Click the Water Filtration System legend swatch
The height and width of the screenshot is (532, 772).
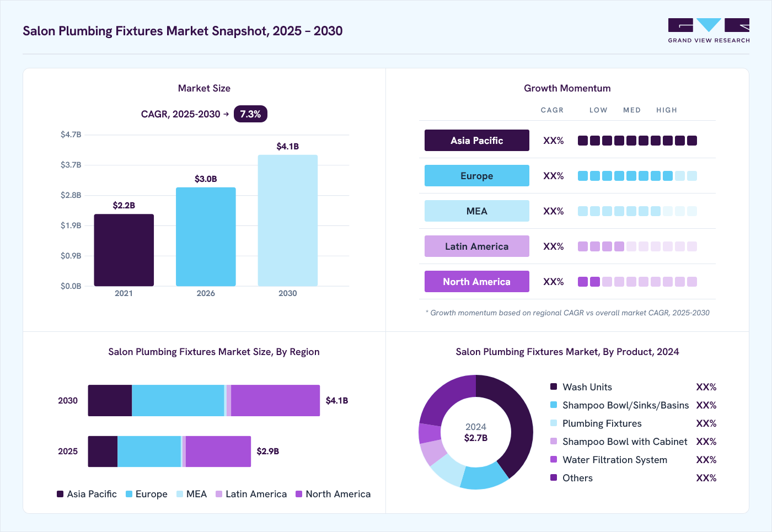point(554,459)
